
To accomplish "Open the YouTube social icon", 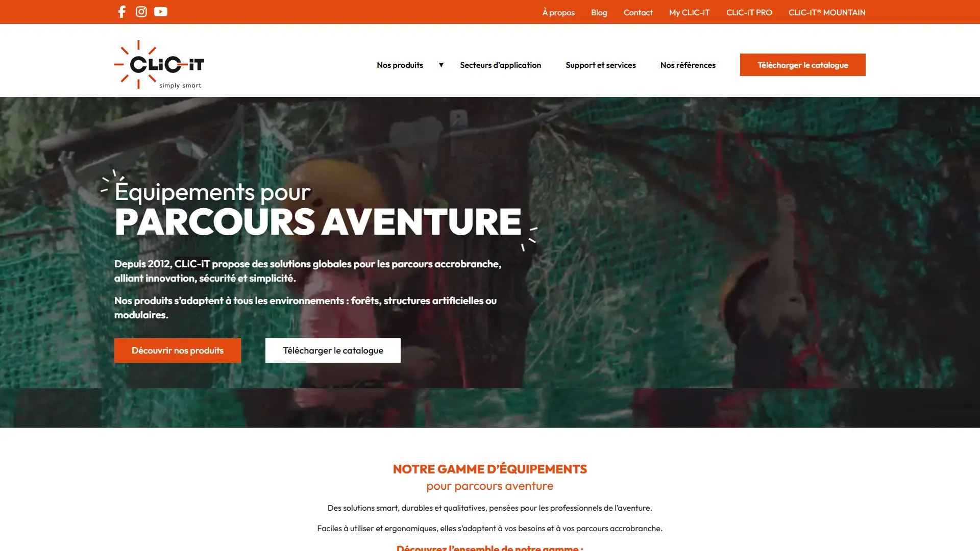I will tap(161, 12).
